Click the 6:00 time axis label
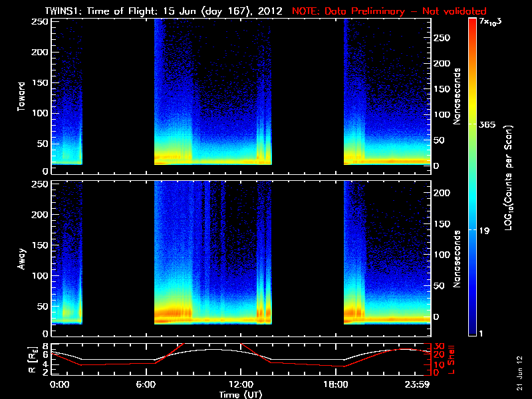 pos(146,384)
